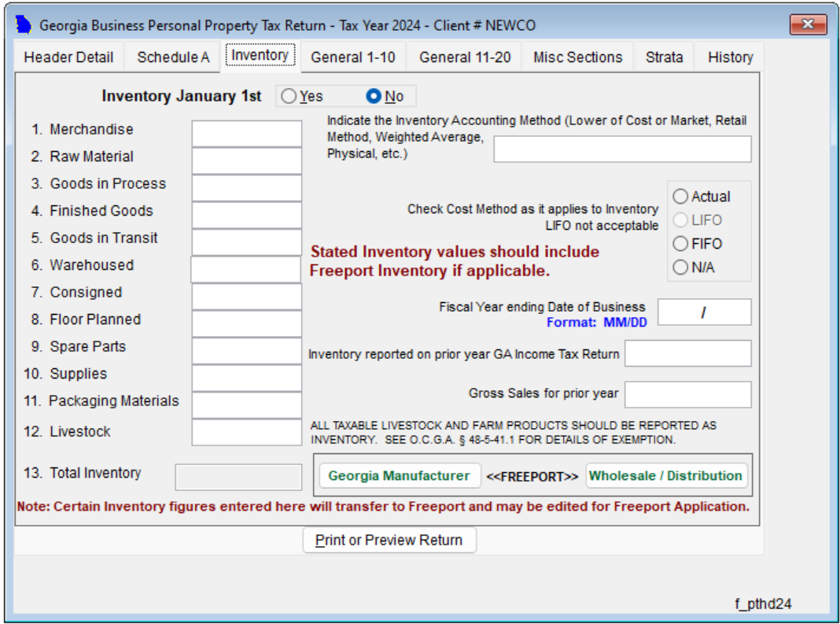Click the Georgia state icon in title bar
Image resolution: width=840 pixels, height=624 pixels.
click(24, 25)
